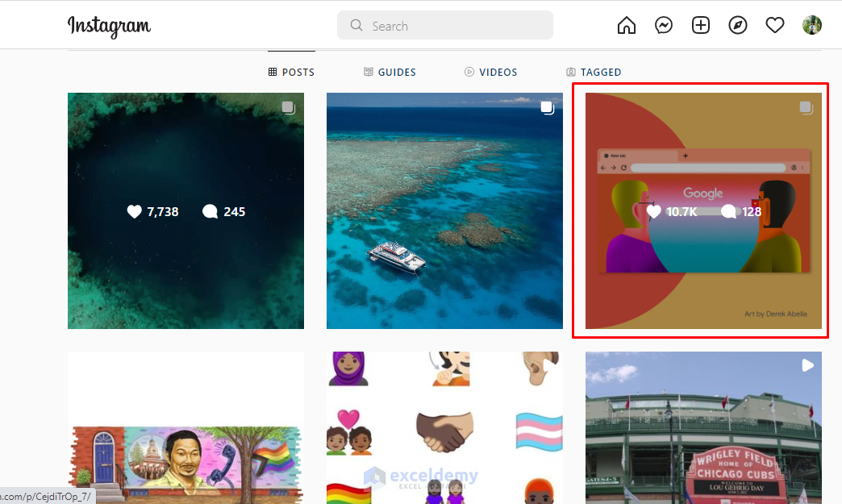
Task: Click carousel icon on coral reef post
Action: point(548,108)
